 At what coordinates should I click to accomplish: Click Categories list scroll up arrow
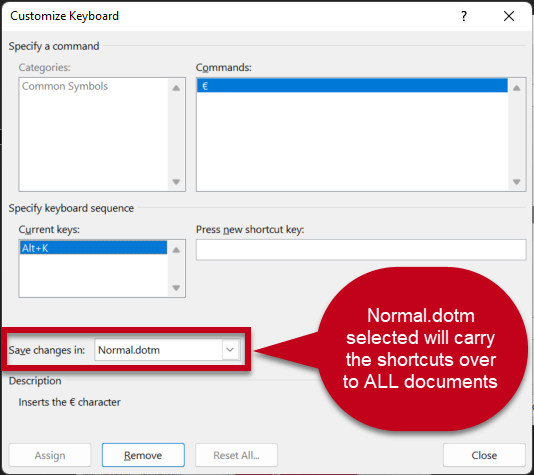[x=176, y=88]
